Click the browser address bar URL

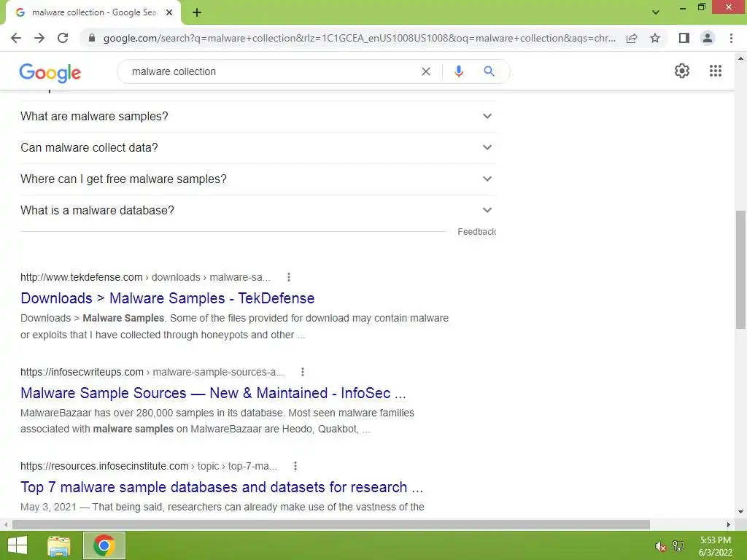(x=360, y=38)
